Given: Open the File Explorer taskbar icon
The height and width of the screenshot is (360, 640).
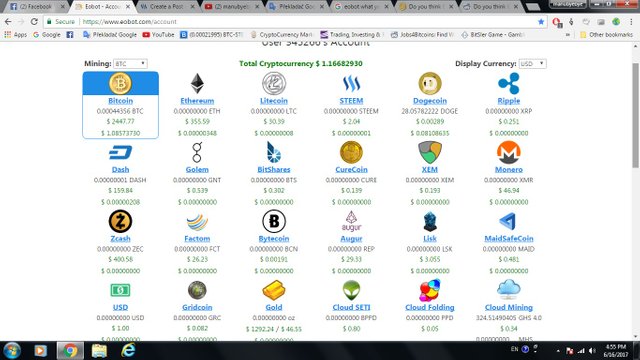Looking at the screenshot, I should pos(99,351).
